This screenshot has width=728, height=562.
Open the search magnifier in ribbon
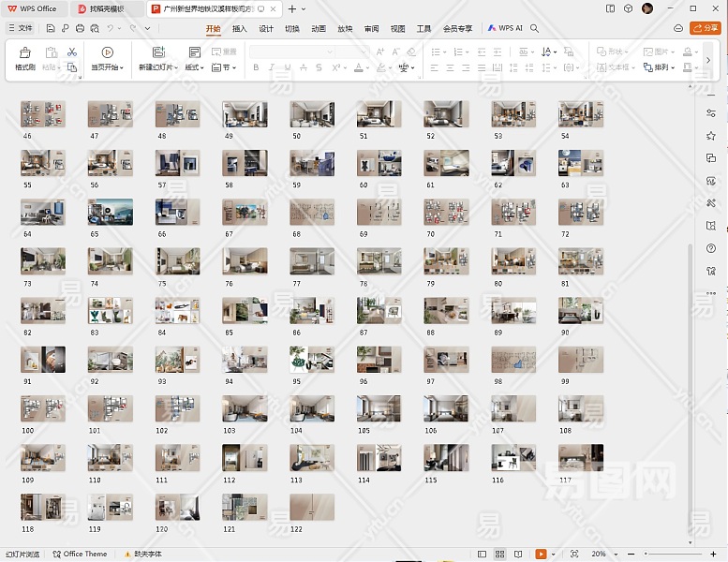tap(535, 28)
